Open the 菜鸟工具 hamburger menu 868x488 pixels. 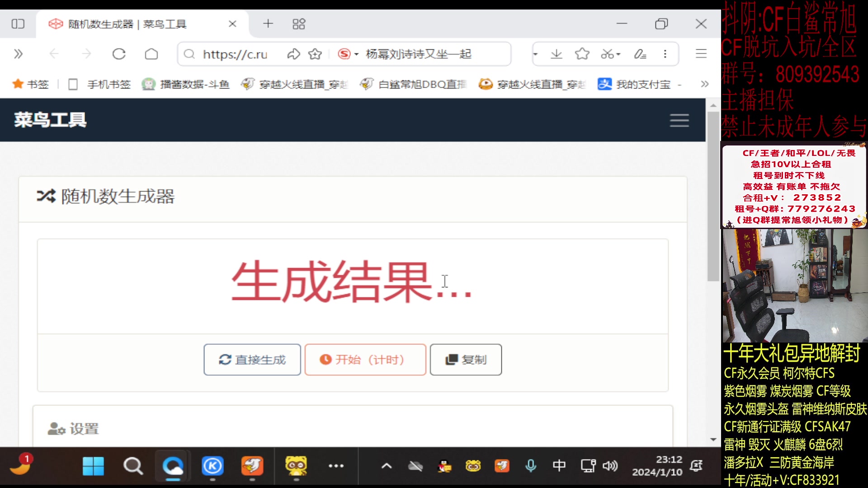[679, 121]
